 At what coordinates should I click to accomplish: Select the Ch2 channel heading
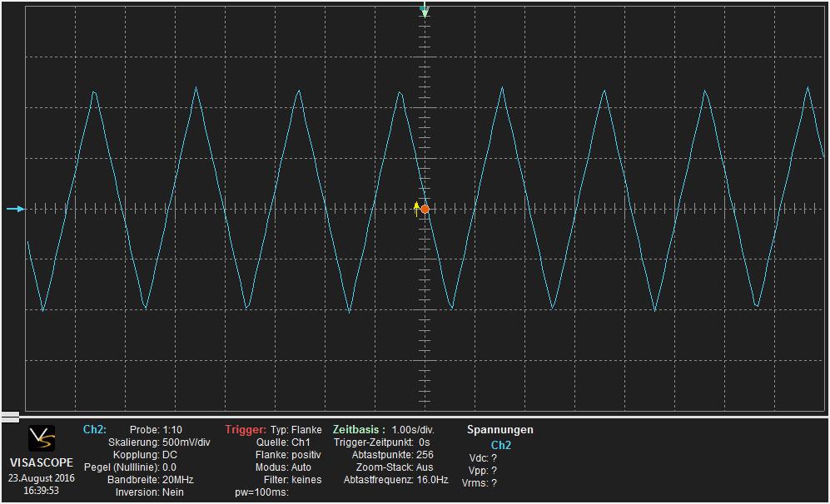(94, 429)
